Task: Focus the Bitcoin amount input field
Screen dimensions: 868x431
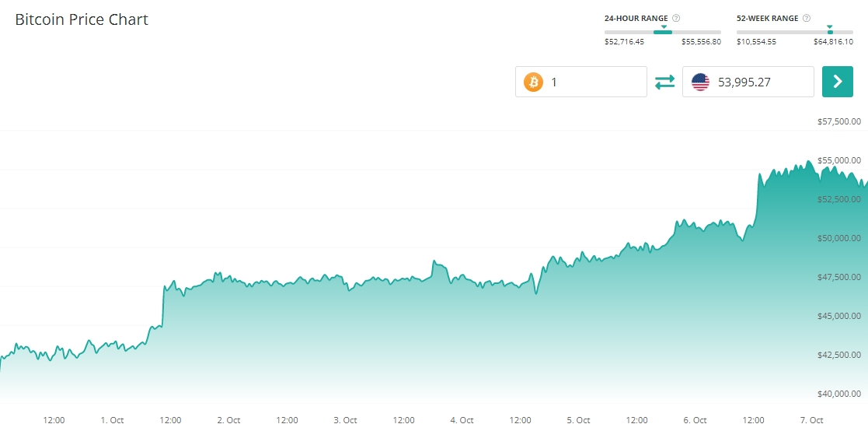Action: click(594, 82)
